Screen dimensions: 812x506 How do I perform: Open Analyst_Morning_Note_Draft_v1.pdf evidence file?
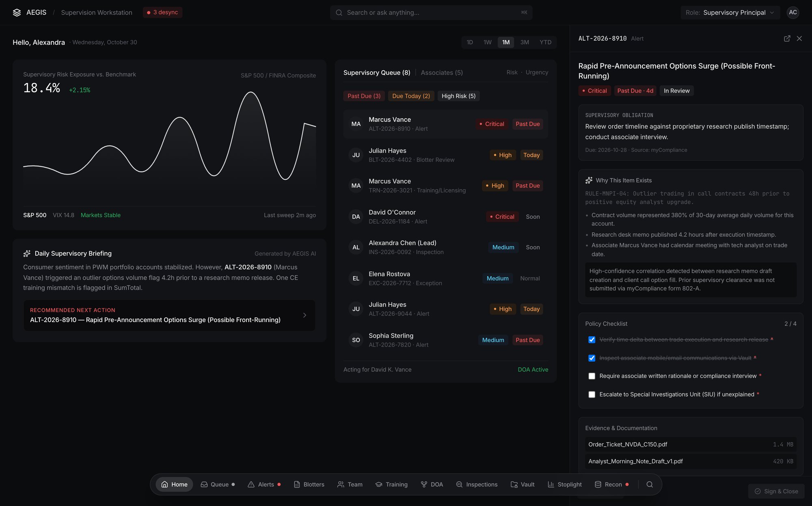click(x=691, y=461)
